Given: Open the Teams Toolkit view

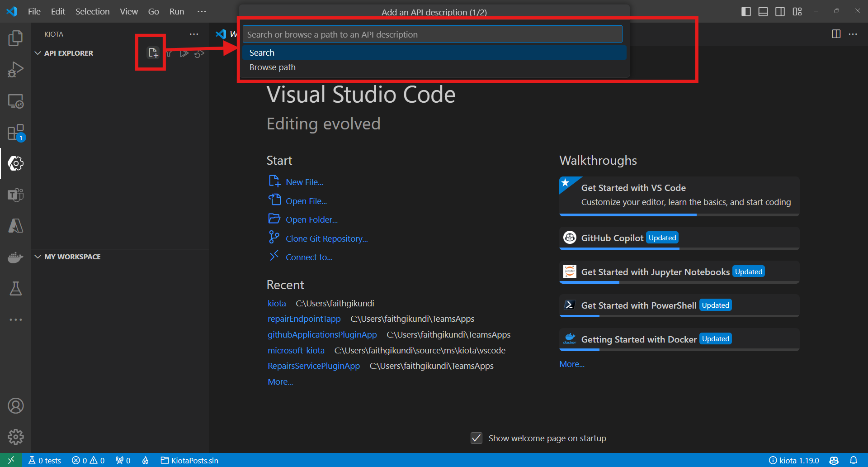Looking at the screenshot, I should point(15,195).
